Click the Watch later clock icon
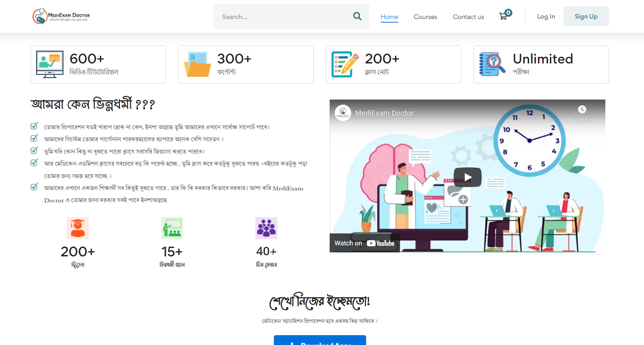This screenshot has height=345, width=644. tap(582, 109)
